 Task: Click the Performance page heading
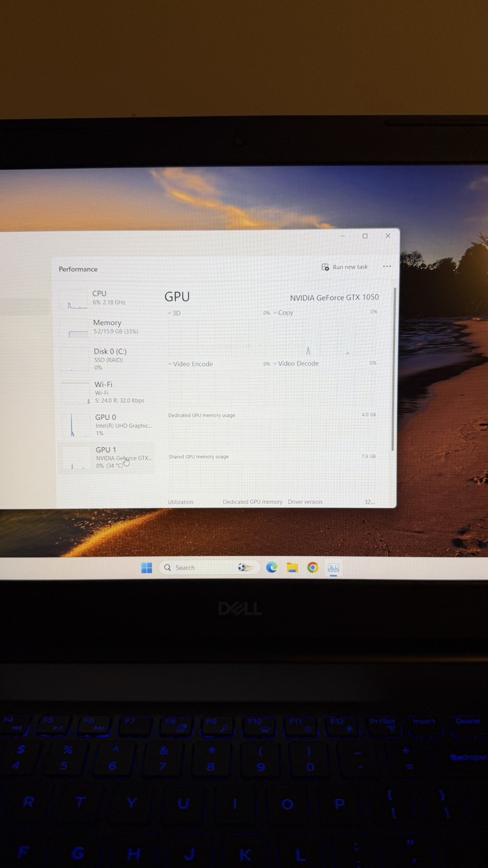[x=78, y=269]
